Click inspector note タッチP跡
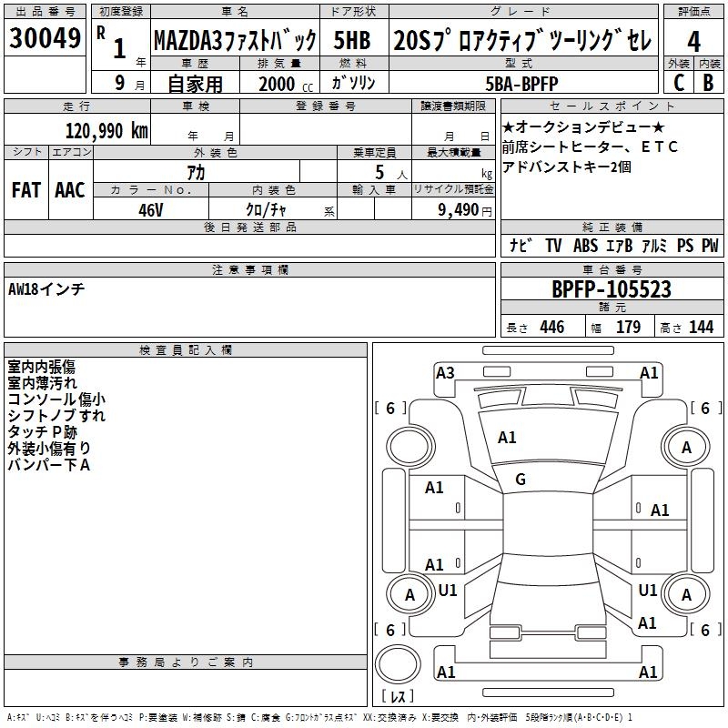 click(x=42, y=431)
